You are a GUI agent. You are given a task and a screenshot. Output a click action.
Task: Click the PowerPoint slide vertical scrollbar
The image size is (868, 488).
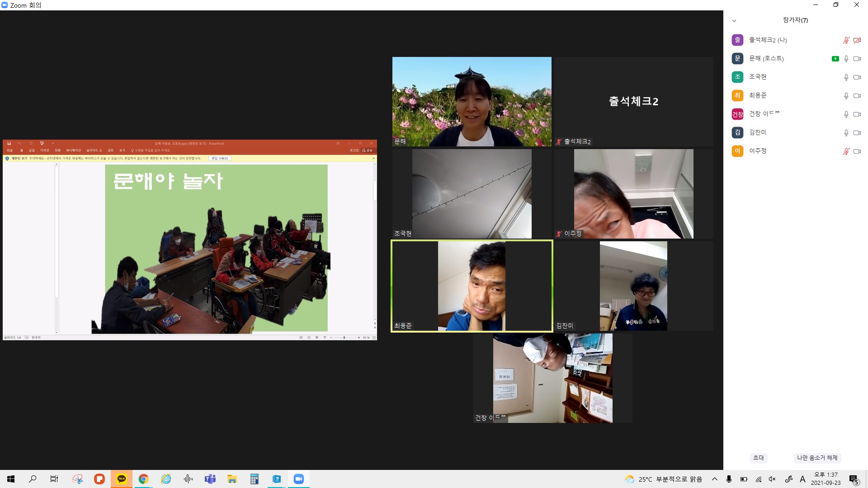click(374, 191)
